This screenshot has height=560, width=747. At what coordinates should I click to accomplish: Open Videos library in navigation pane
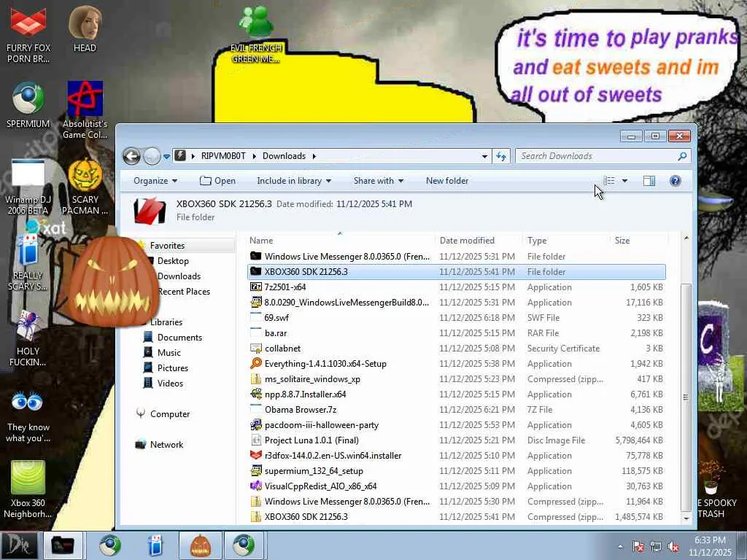pos(164,384)
